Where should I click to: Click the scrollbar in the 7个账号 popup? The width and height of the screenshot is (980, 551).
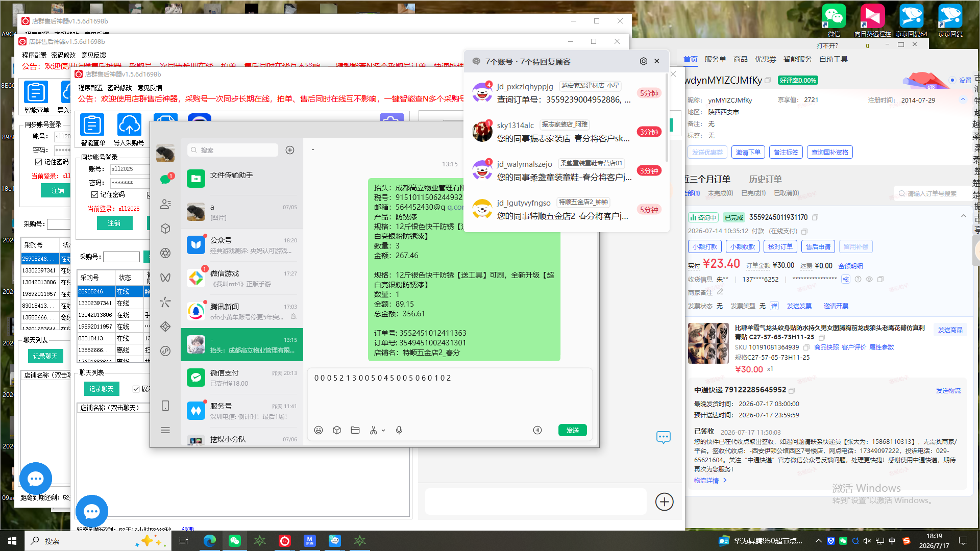(x=666, y=117)
